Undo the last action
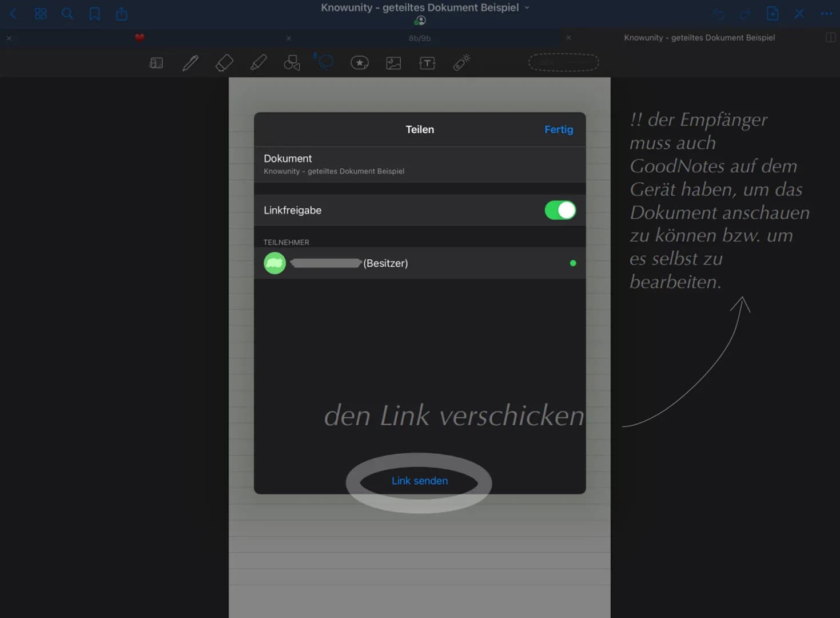This screenshot has height=618, width=840. coord(718,14)
